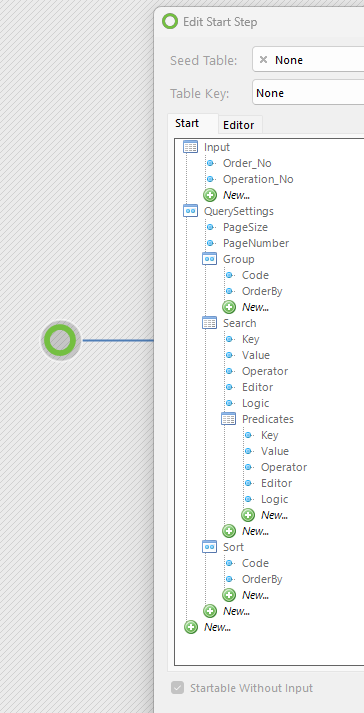Click the Order_No field bullet icon

(210, 163)
